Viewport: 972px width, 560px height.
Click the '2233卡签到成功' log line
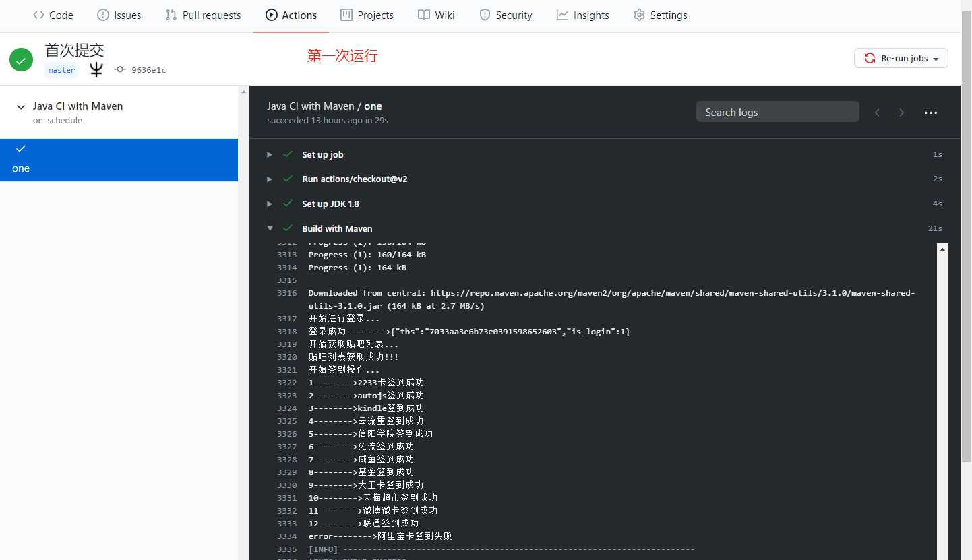point(366,383)
